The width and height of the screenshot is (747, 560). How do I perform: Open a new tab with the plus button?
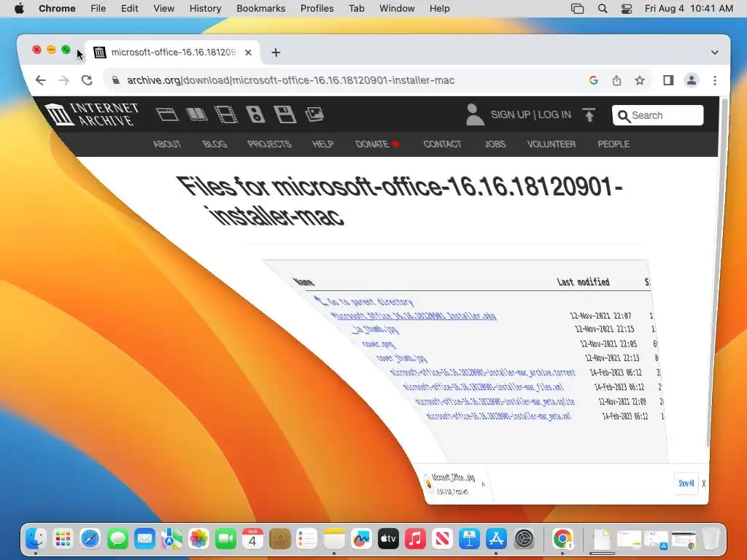click(x=276, y=52)
